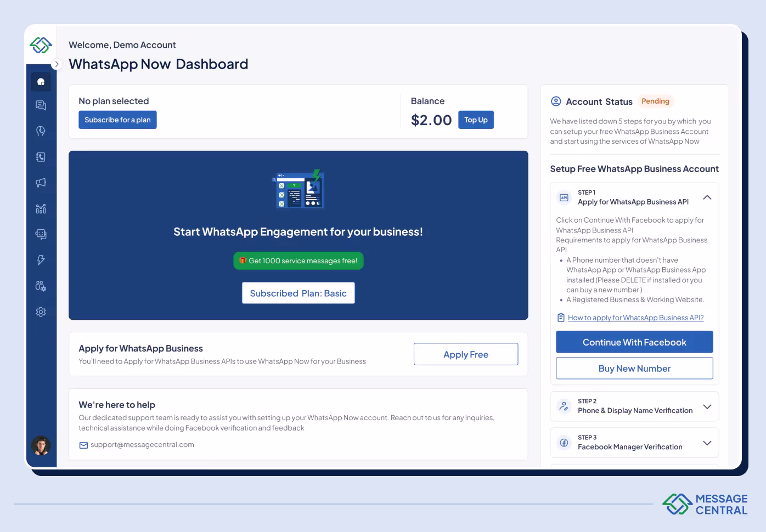The width and height of the screenshot is (766, 532).
Task: Click the $2.00 balance amount
Action: coord(431,120)
